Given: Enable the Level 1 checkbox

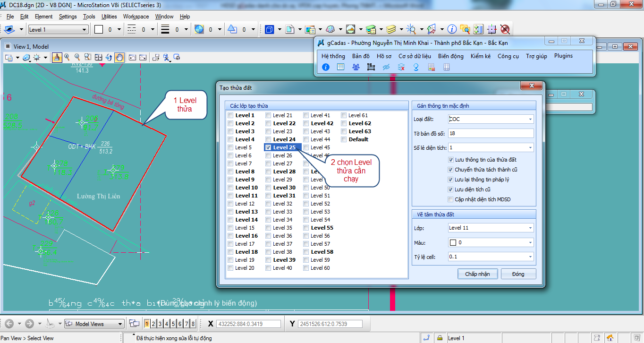Looking at the screenshot, I should pos(230,115).
